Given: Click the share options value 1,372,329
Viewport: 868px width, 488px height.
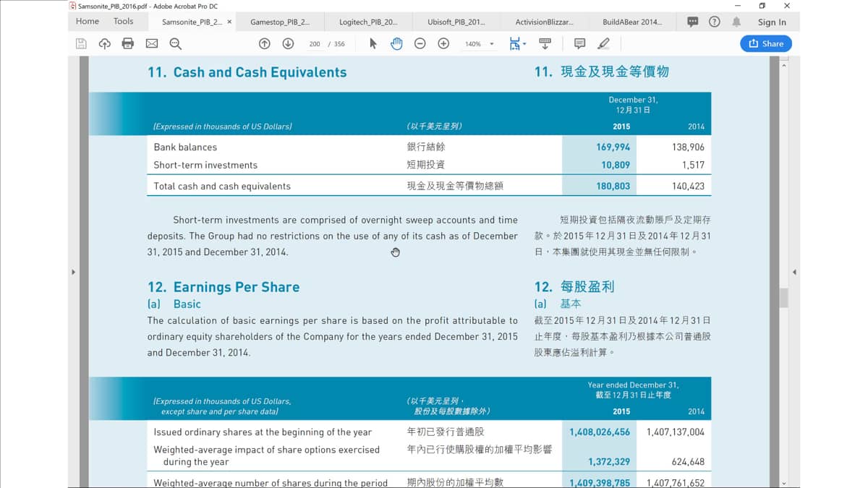Looking at the screenshot, I should tap(609, 461).
